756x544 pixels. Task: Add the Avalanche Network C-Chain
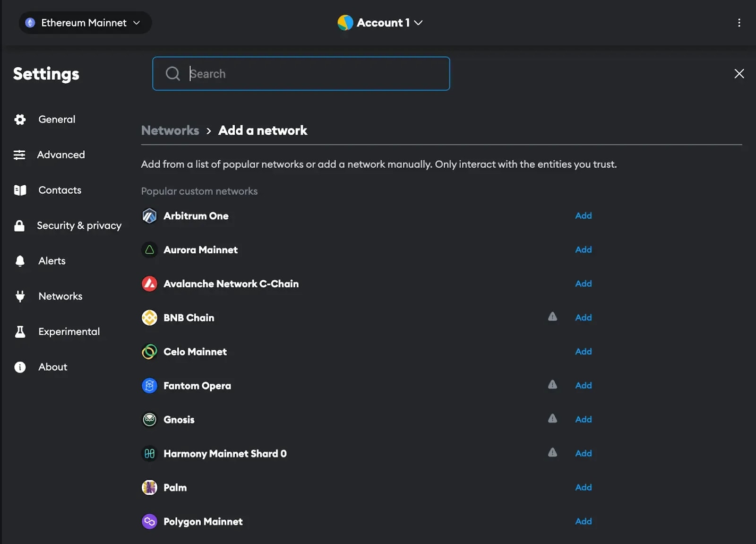click(x=584, y=284)
